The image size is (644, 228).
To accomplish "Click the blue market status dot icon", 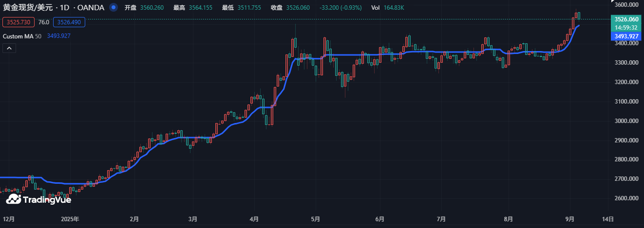I will [x=114, y=8].
